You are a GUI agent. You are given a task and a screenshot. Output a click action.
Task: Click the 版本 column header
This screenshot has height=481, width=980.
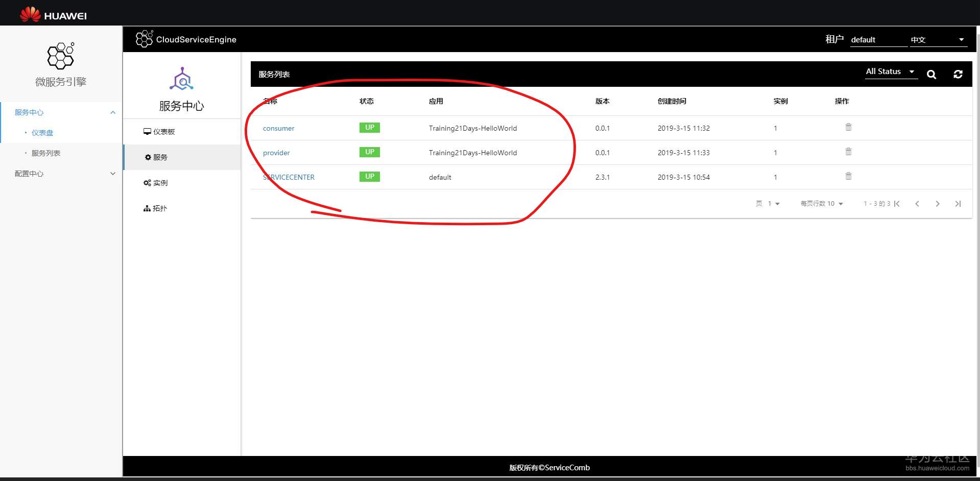pos(603,101)
